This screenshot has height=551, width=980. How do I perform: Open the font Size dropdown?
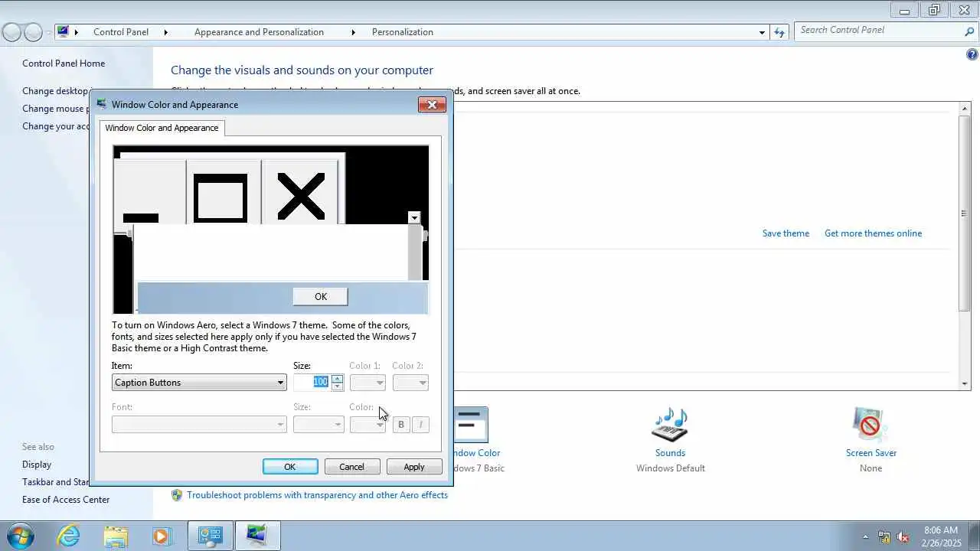(318, 424)
